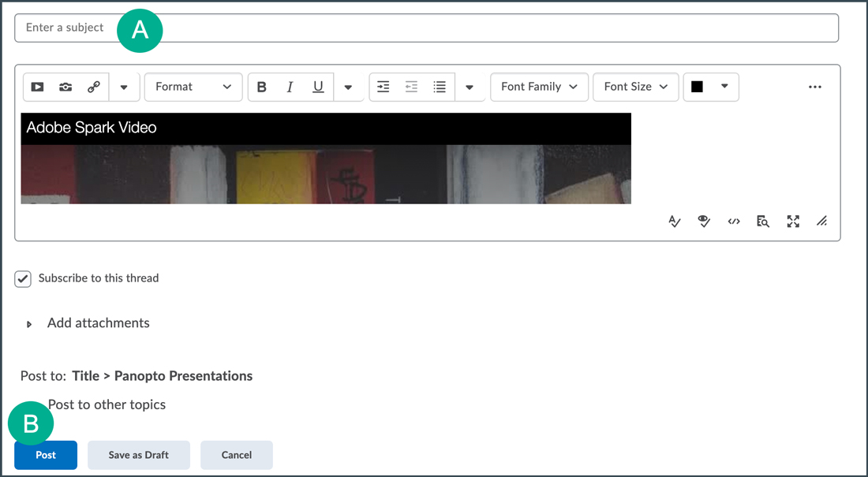Click the editor resize handle corner
Viewport: 868px width, 477px height.
click(822, 222)
